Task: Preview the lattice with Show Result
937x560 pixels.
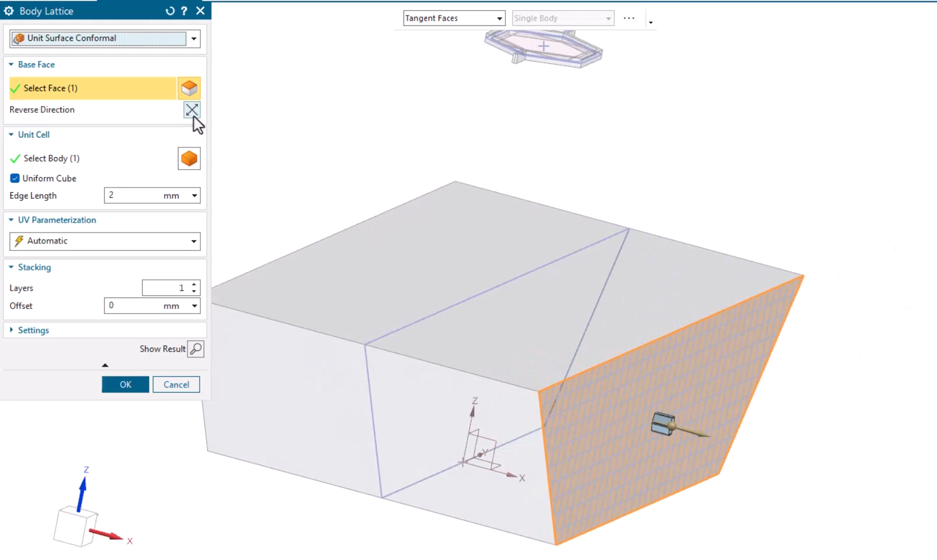Action: [x=196, y=348]
